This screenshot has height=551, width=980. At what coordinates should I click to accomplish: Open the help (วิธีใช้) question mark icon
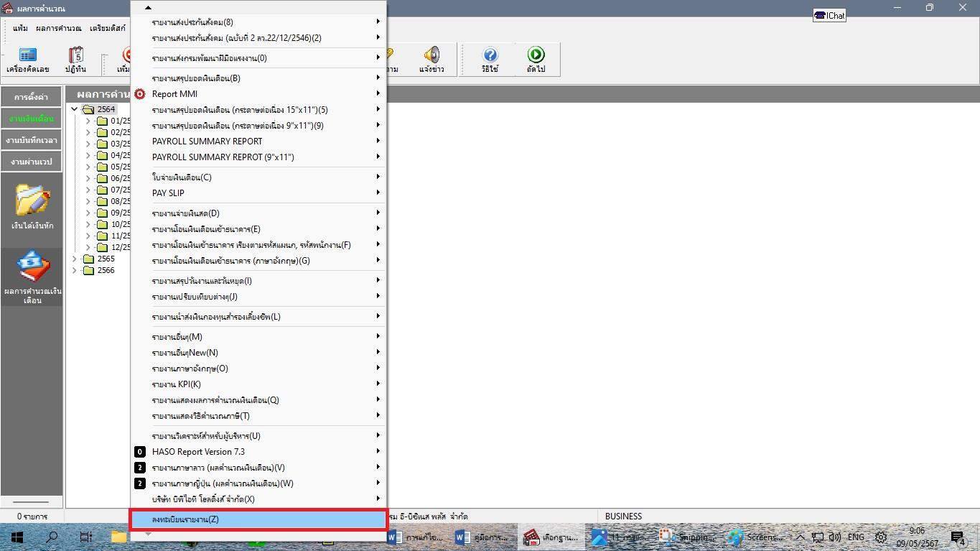tap(490, 56)
